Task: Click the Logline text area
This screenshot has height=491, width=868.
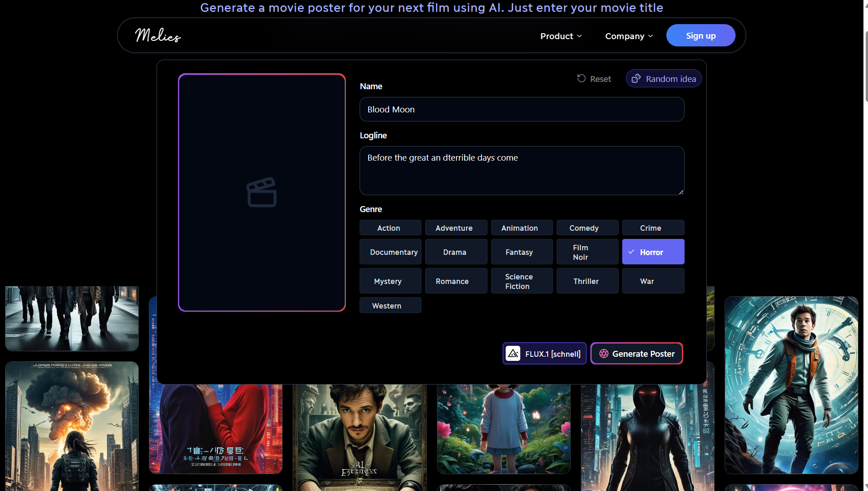Action: tap(522, 171)
